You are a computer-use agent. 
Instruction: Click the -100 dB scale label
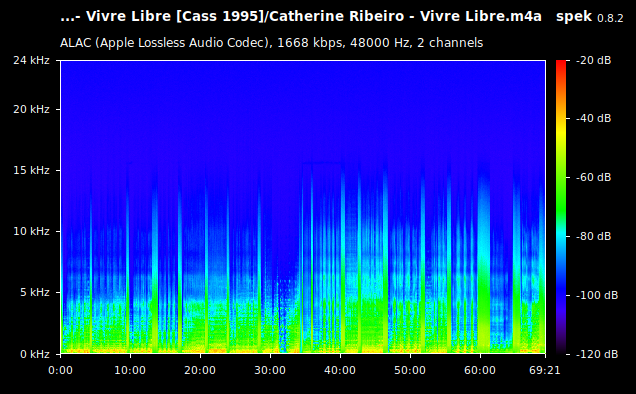click(597, 295)
